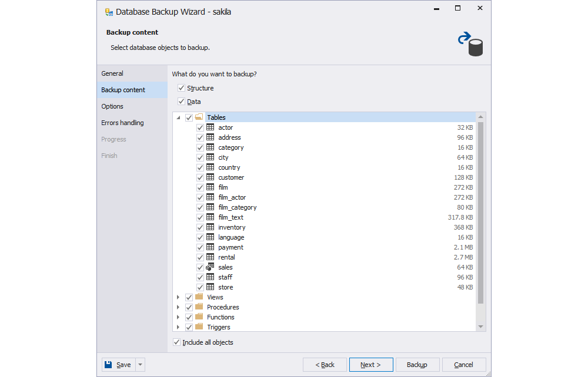588x377 pixels.
Task: Collapse the Tables tree node
Action: [x=179, y=117]
